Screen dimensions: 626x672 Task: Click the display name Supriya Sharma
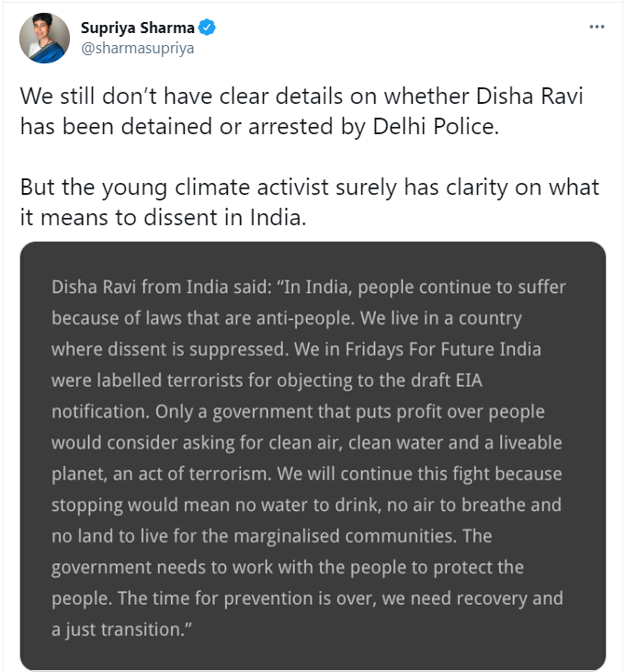coord(139,28)
